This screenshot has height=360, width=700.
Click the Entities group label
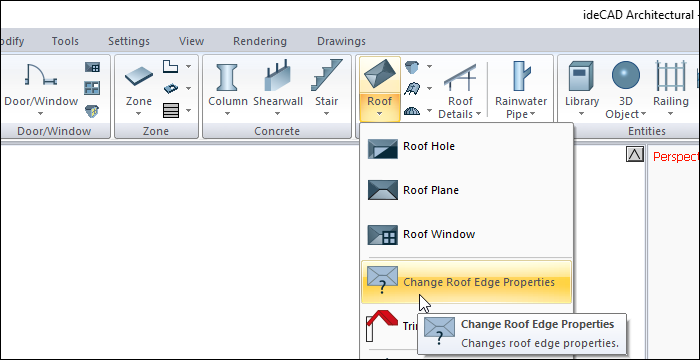[x=647, y=131]
